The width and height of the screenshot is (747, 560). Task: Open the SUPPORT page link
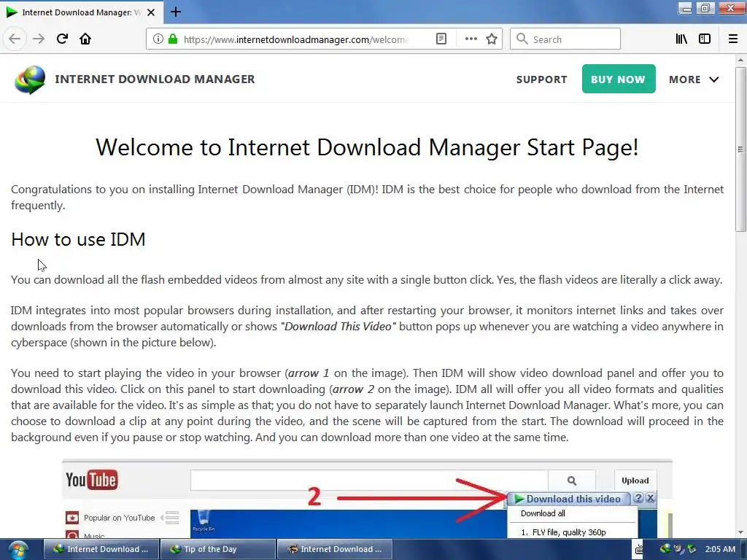point(542,79)
